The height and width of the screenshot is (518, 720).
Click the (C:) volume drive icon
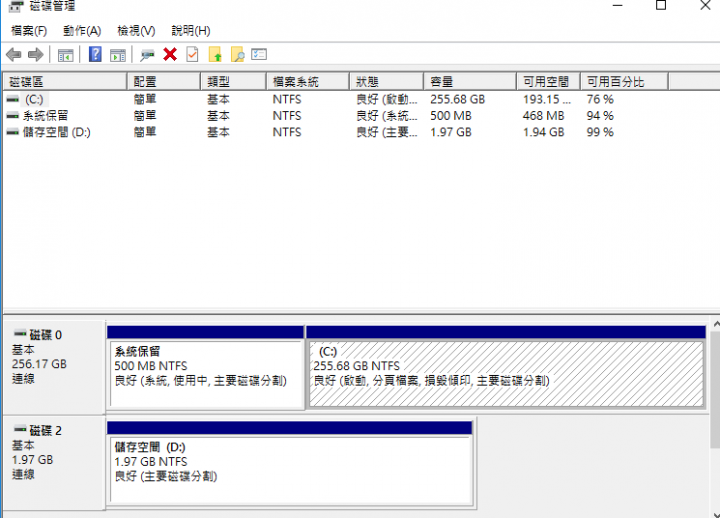click(x=13, y=99)
